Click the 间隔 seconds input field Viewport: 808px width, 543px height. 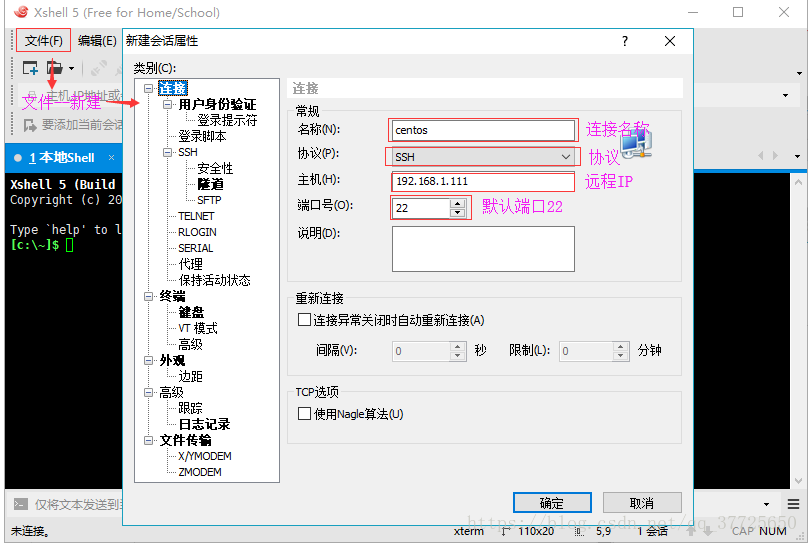(x=421, y=351)
